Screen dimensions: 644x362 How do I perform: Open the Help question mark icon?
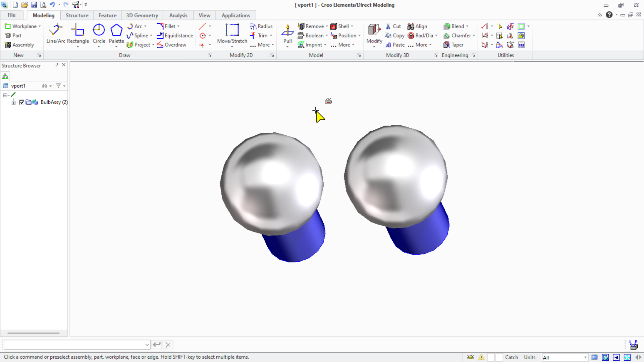(609, 15)
